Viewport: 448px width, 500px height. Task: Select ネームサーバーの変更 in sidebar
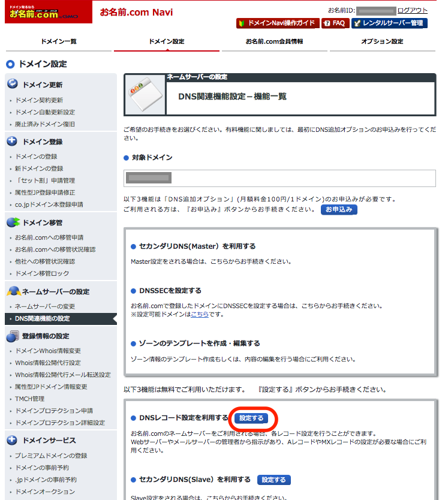[44, 306]
